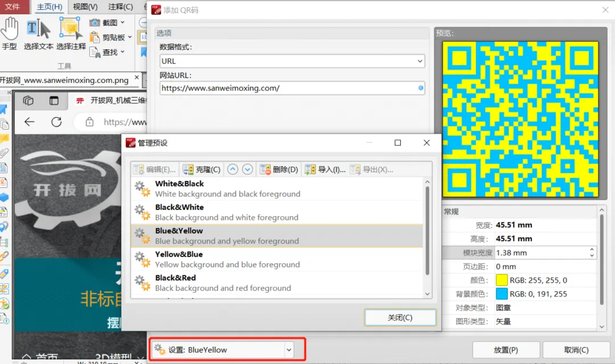615x364 pixels.
Task: Select the Black&Red preset
Action: (x=277, y=283)
